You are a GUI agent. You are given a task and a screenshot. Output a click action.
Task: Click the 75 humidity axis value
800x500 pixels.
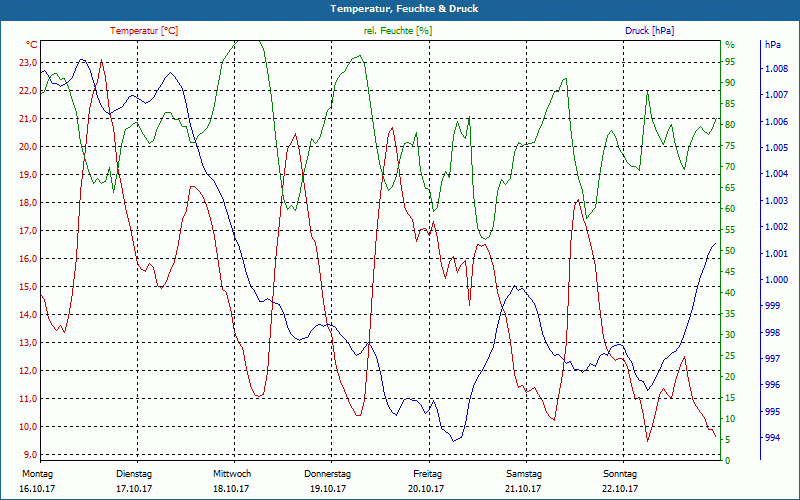point(730,146)
